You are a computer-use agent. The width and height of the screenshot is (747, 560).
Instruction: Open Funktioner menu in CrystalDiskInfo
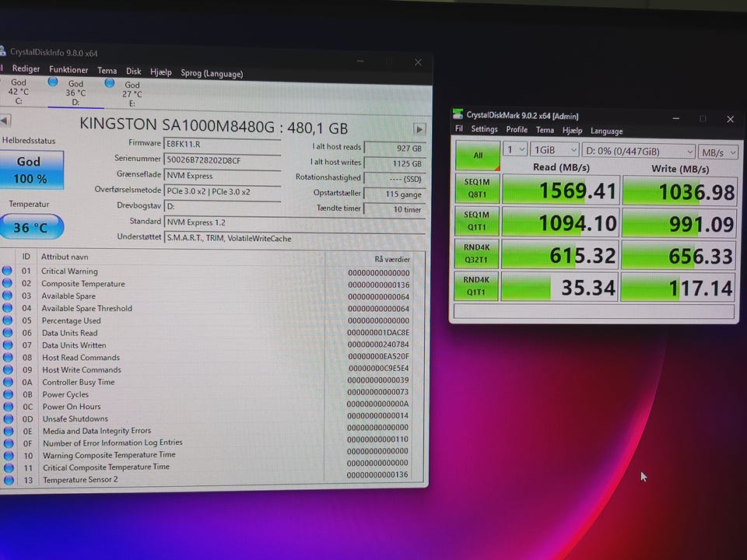(x=68, y=69)
